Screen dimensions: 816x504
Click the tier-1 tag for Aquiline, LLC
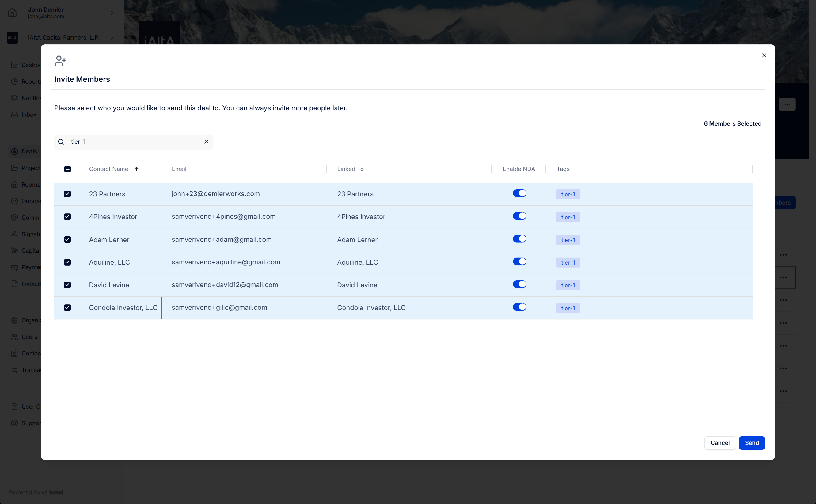click(568, 263)
